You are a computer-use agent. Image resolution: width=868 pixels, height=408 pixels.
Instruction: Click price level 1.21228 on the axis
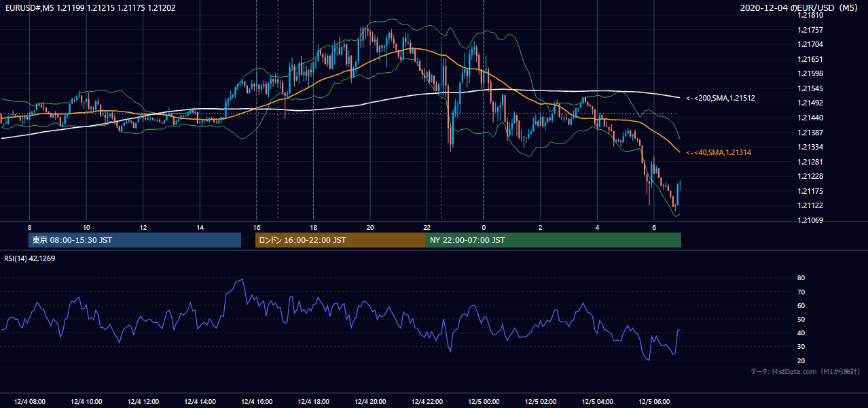click(810, 176)
